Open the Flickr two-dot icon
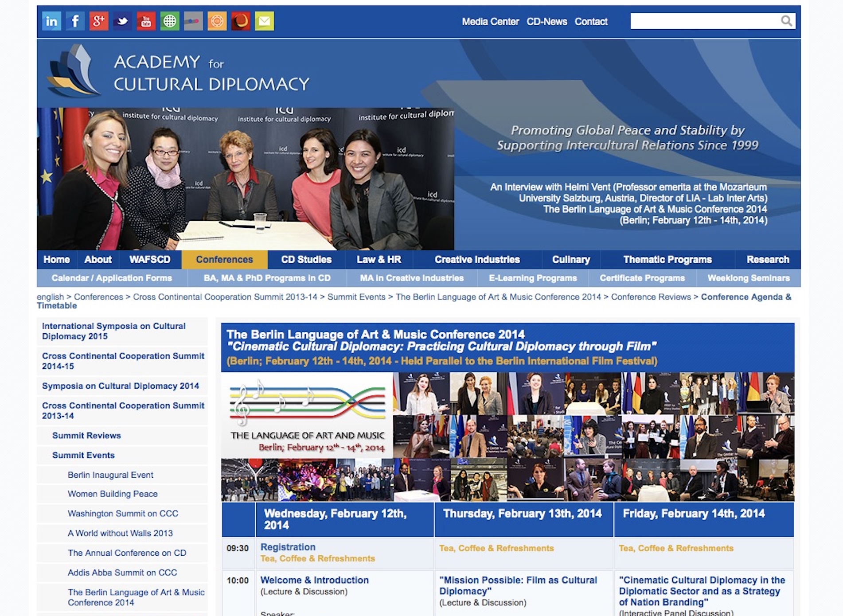 193,21
